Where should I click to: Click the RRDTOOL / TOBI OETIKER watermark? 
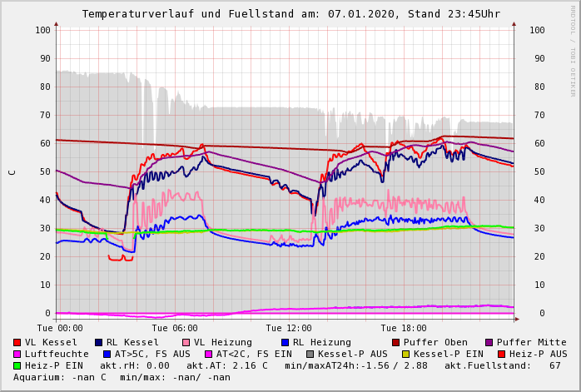(x=573, y=50)
